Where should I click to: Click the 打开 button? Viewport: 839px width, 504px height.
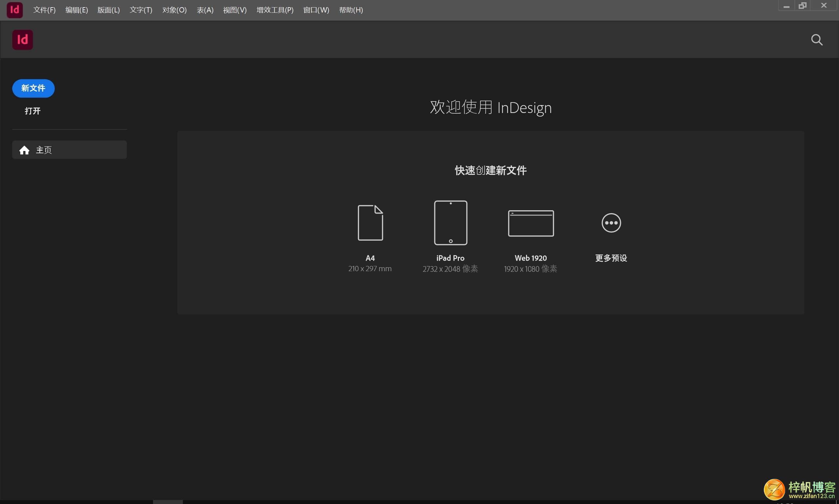pos(33,111)
